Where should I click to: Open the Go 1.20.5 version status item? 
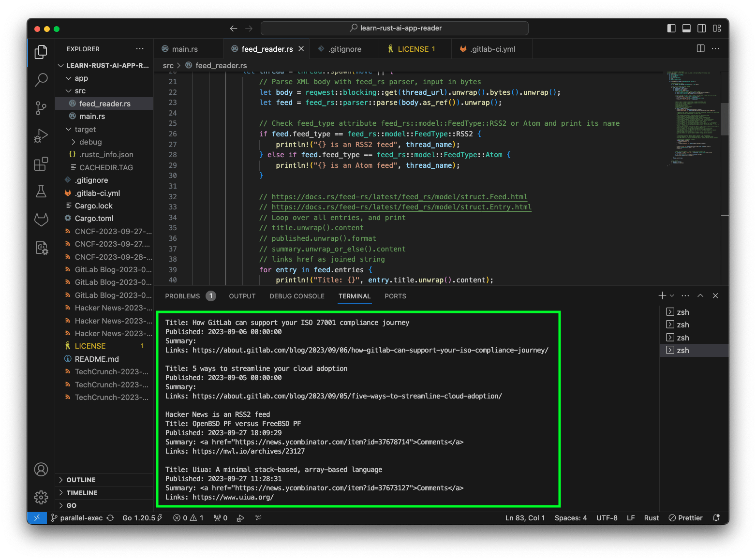pos(142,518)
